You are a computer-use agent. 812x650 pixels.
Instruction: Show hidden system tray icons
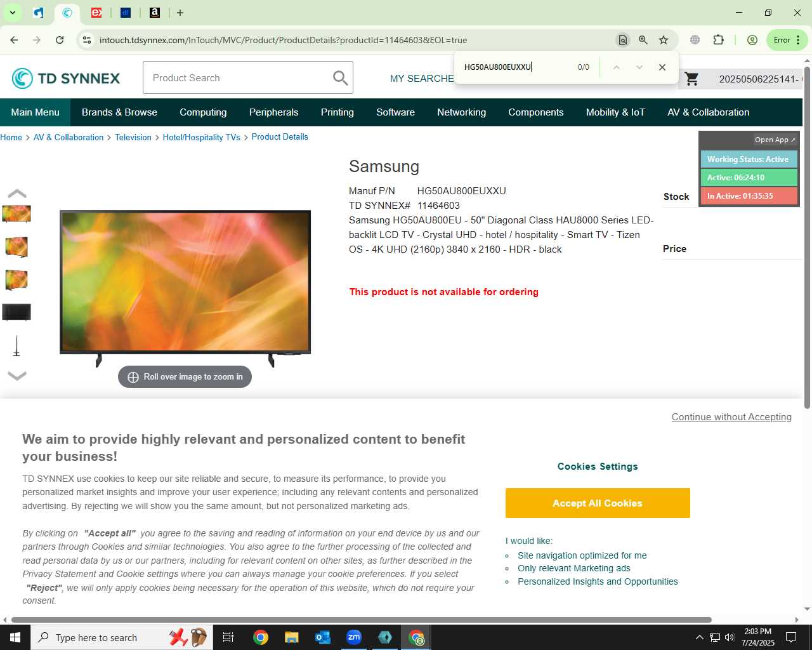click(699, 637)
